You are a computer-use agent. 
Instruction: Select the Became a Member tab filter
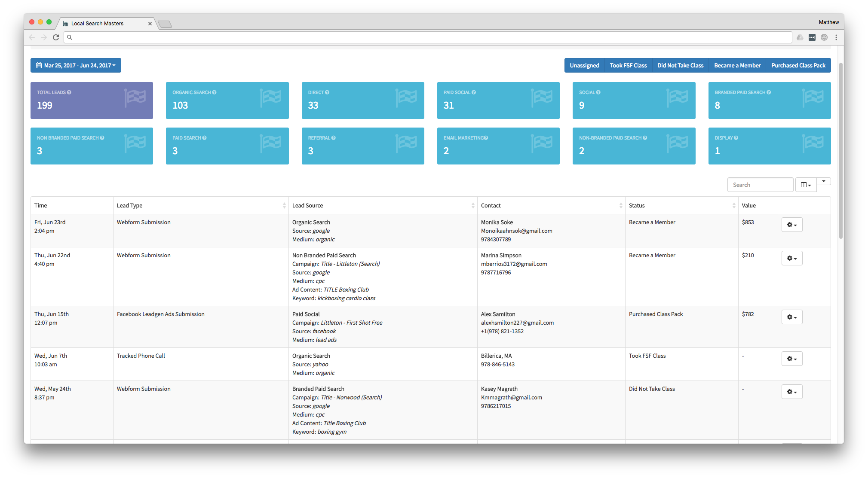pos(738,65)
